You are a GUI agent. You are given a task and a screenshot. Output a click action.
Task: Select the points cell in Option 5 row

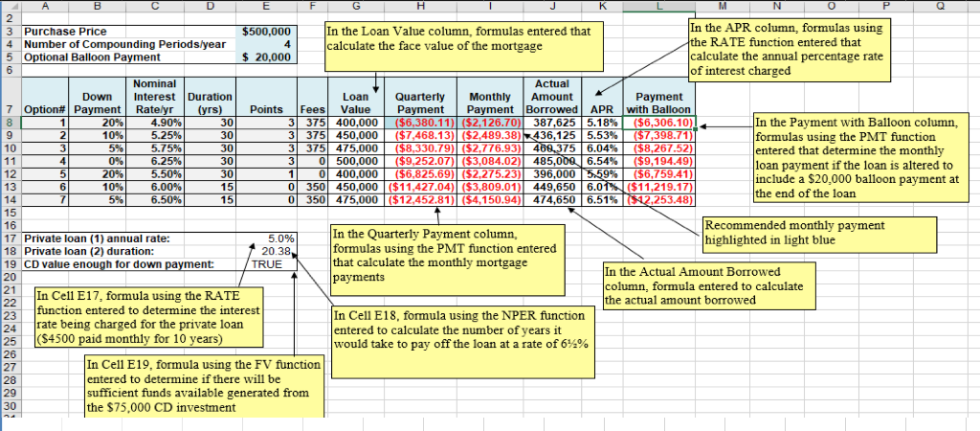click(x=266, y=174)
